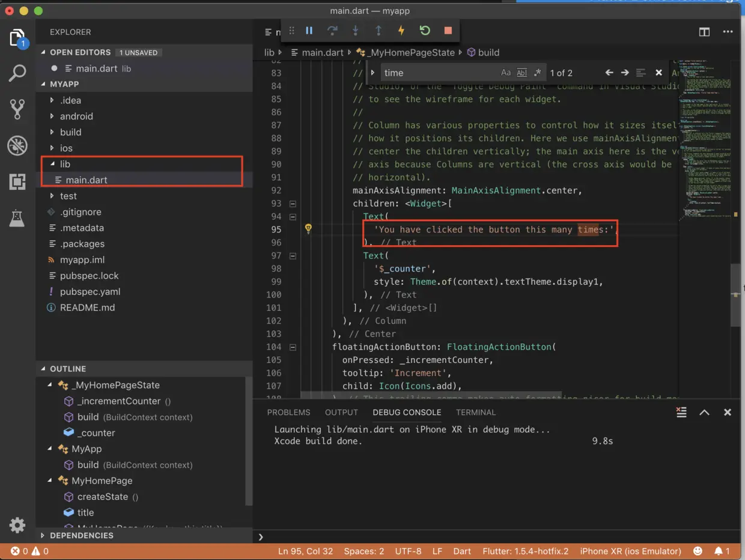
Task: Switch to the PROBLEMS tab
Action: [x=288, y=412]
